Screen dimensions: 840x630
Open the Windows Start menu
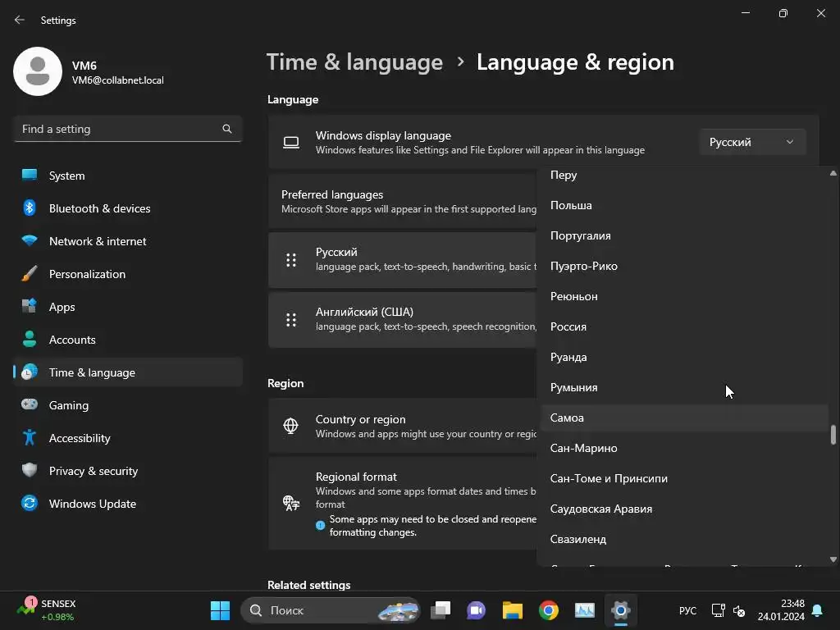coord(220,610)
